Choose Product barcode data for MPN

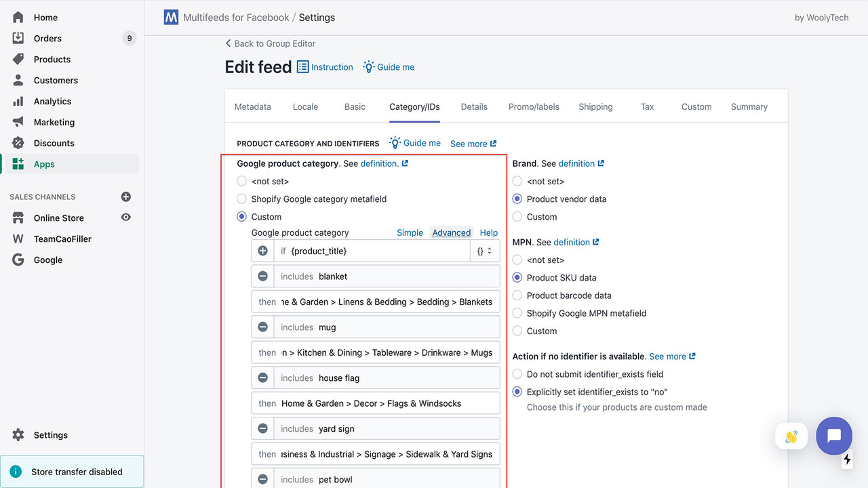[x=517, y=296]
